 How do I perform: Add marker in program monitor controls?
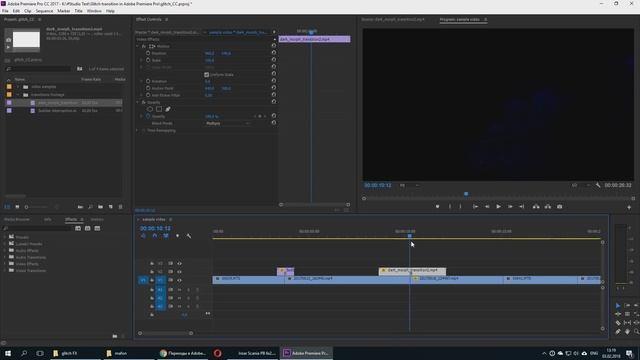(437, 207)
